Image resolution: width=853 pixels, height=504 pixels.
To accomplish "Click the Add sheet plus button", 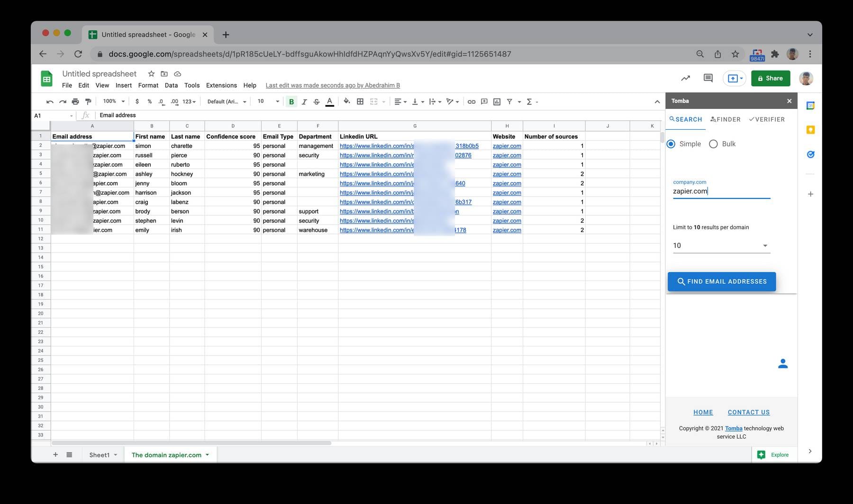I will pos(55,455).
